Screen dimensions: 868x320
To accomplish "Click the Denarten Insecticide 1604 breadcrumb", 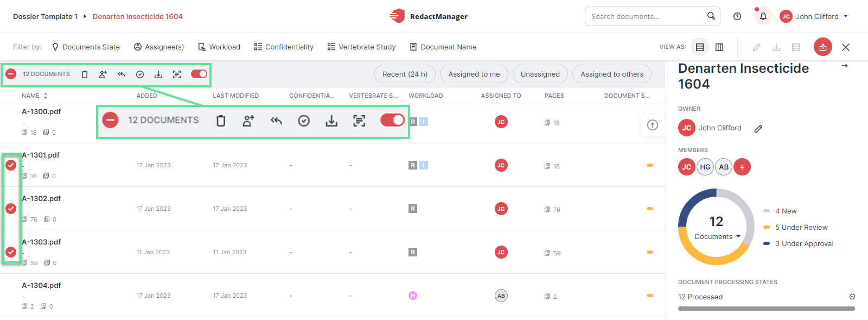I will [138, 17].
